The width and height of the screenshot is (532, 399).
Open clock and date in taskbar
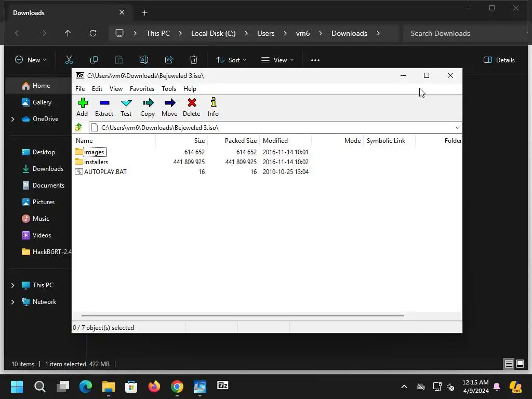[x=475, y=387]
